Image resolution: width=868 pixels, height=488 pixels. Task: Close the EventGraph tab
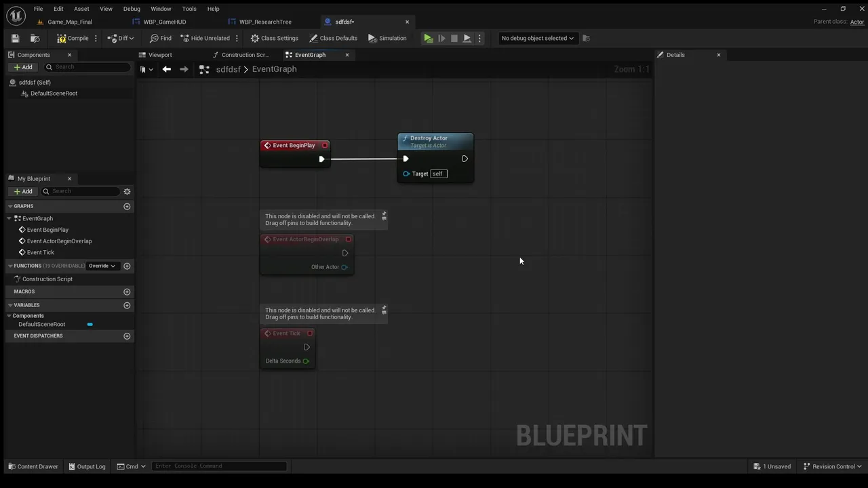coord(347,55)
